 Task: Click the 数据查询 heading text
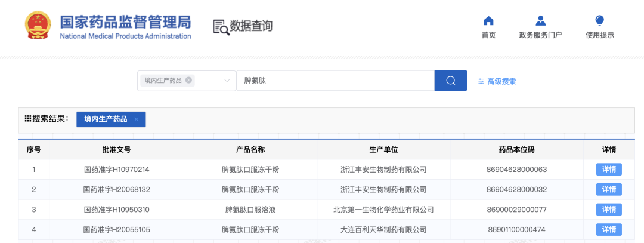click(251, 26)
